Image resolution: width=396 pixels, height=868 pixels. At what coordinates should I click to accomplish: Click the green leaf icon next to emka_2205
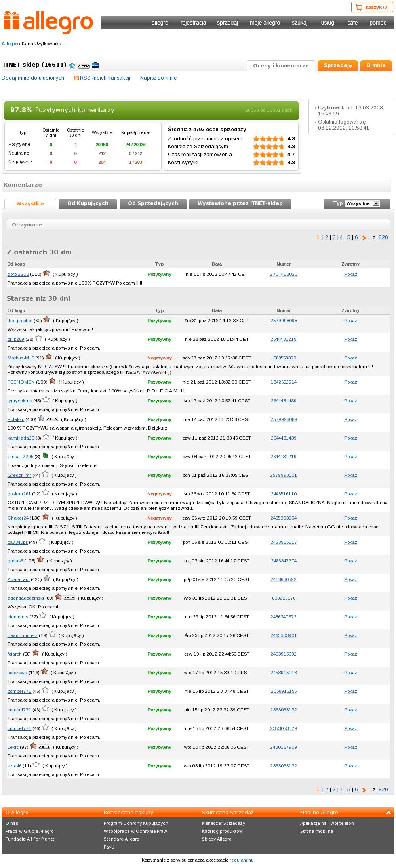45,455
